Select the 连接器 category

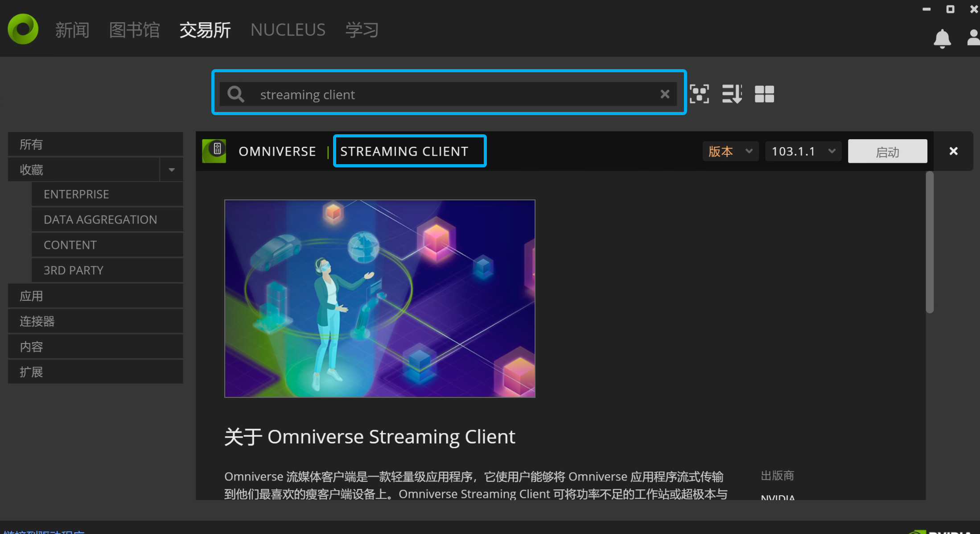95,321
